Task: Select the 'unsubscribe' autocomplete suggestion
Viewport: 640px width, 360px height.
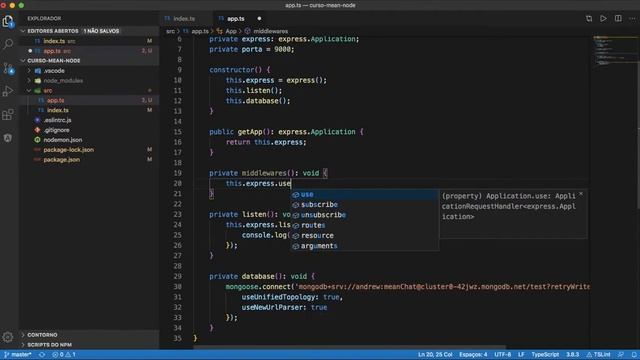Action: tap(364, 215)
